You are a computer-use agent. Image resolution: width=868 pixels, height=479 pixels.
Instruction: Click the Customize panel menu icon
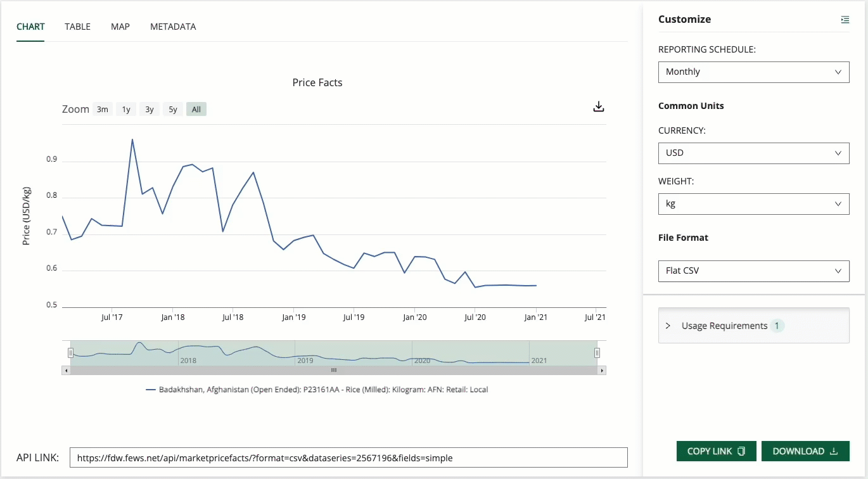[x=845, y=20]
